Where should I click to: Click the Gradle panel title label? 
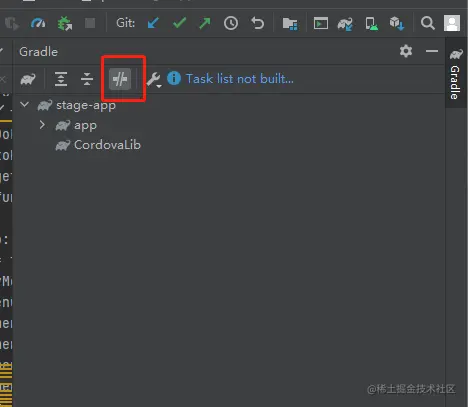(x=38, y=52)
